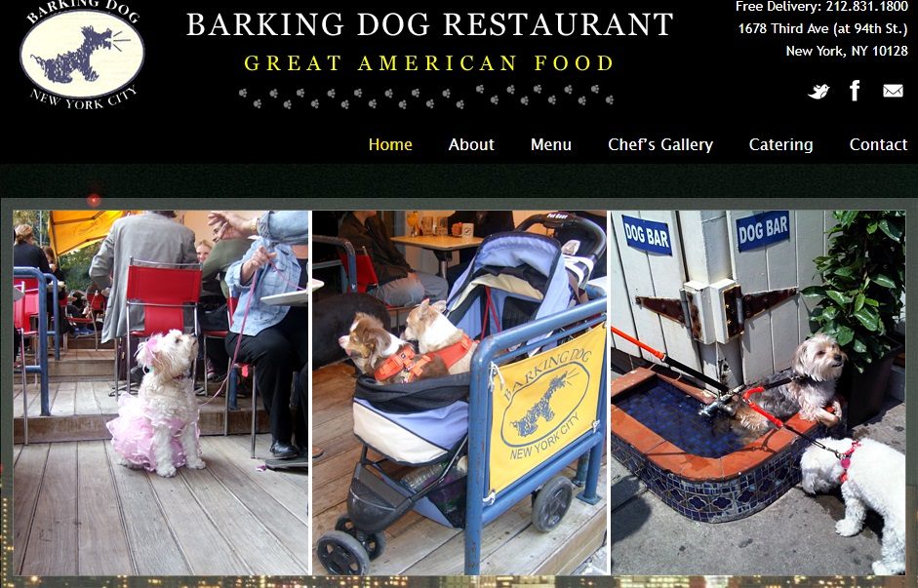Open the Facebook icon link

(x=855, y=91)
